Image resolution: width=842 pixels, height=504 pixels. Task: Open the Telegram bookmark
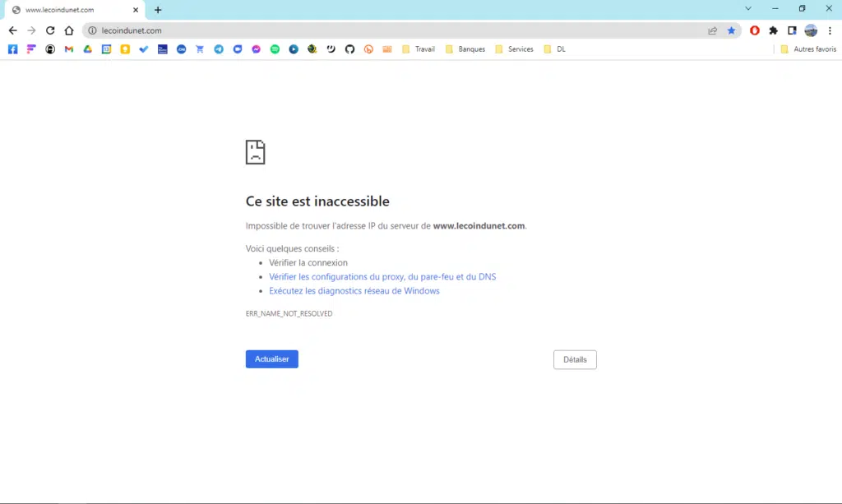pyautogui.click(x=219, y=49)
